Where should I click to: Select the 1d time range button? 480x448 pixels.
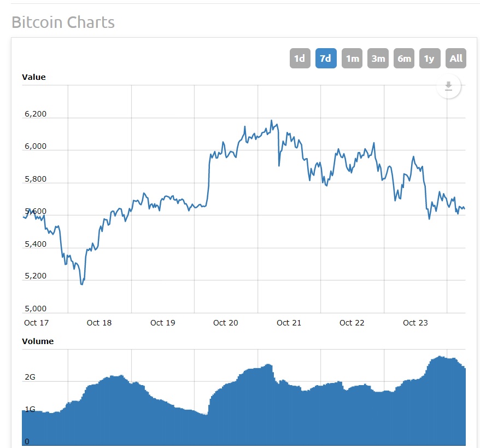[x=300, y=58]
